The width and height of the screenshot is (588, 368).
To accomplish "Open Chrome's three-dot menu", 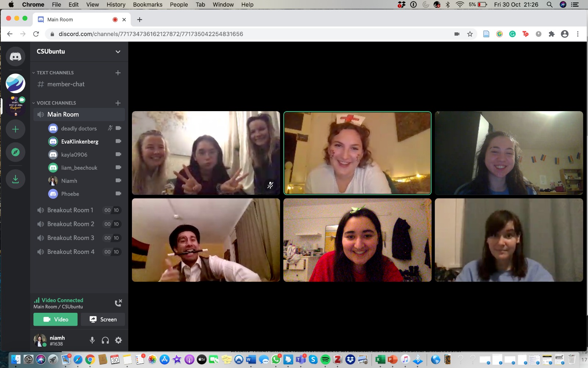I will (x=578, y=34).
